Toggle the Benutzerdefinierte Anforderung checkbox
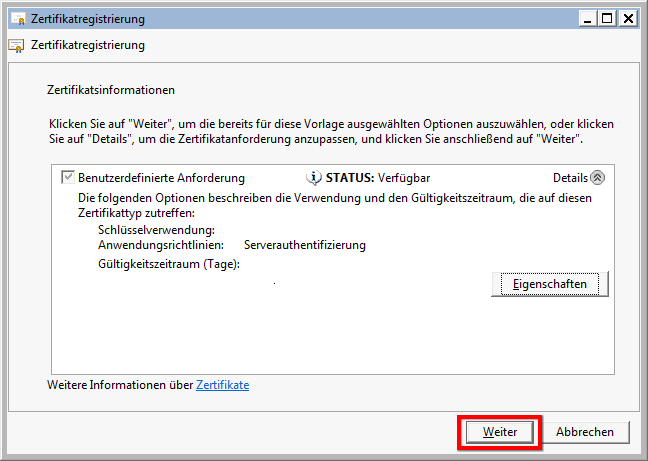Viewport: 648px width, 461px height. (68, 178)
